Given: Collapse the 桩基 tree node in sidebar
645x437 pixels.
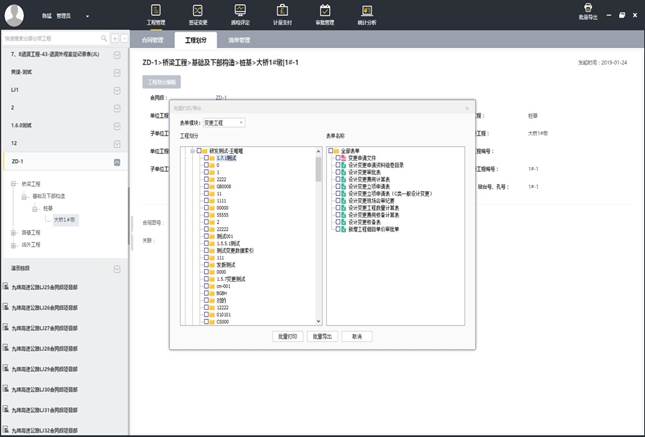Looking at the screenshot, I should 35,209.
